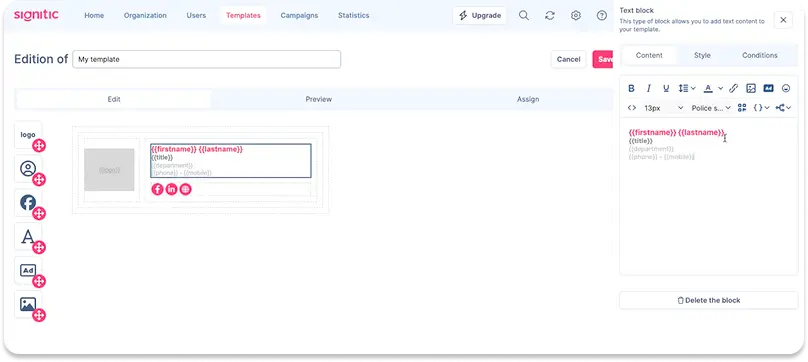Image resolution: width=808 pixels, height=362 pixels.
Task: Click the gray logo placeholder in template
Action: [109, 170]
